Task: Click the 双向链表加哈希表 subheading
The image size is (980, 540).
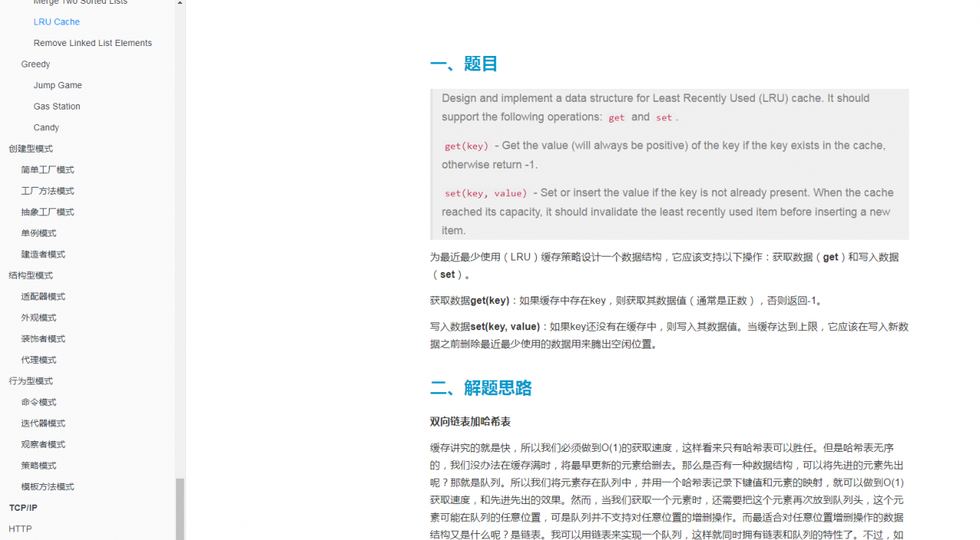Action: 470,422
